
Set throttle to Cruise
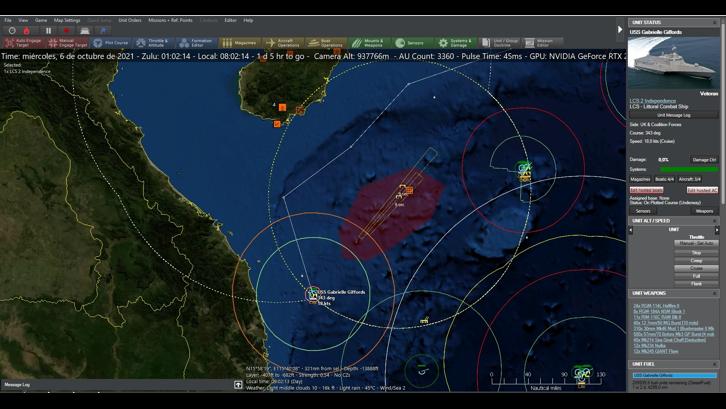click(x=696, y=268)
